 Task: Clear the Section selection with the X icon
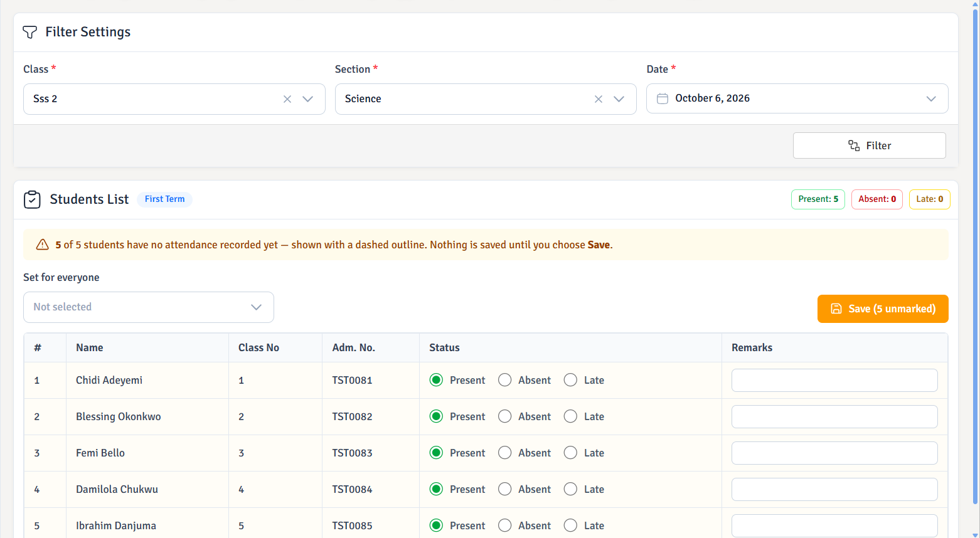599,99
